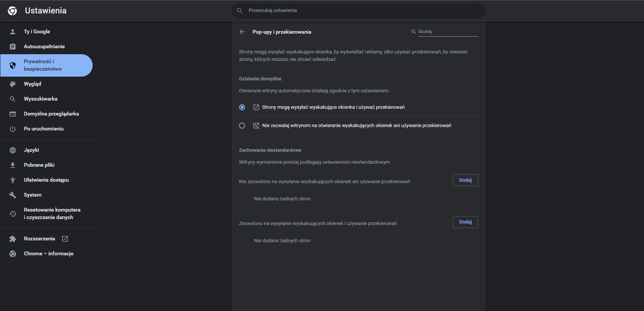Open the System settings section
Image resolution: width=644 pixels, height=311 pixels.
(x=47, y=195)
